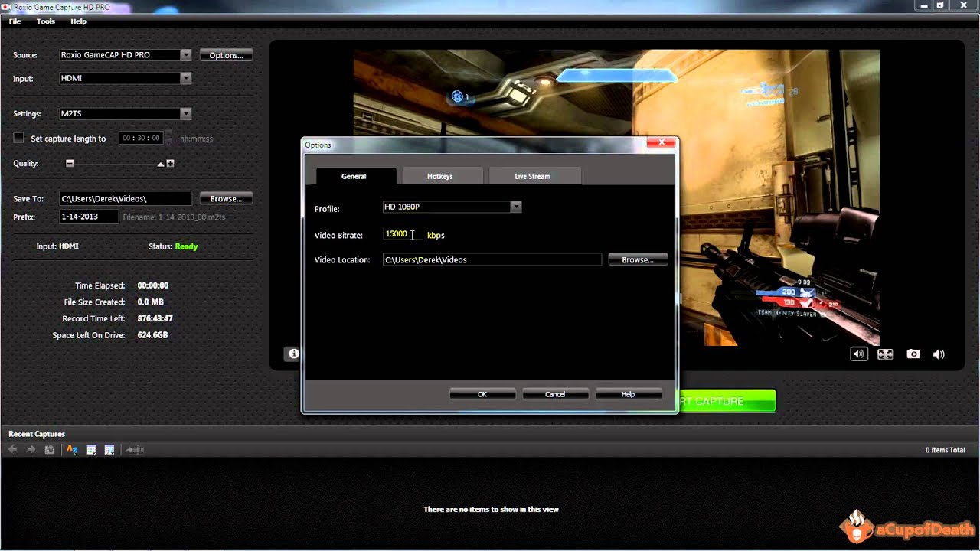This screenshot has width=980, height=551.
Task: Click the export icon in Recent Captures
Action: (50, 449)
